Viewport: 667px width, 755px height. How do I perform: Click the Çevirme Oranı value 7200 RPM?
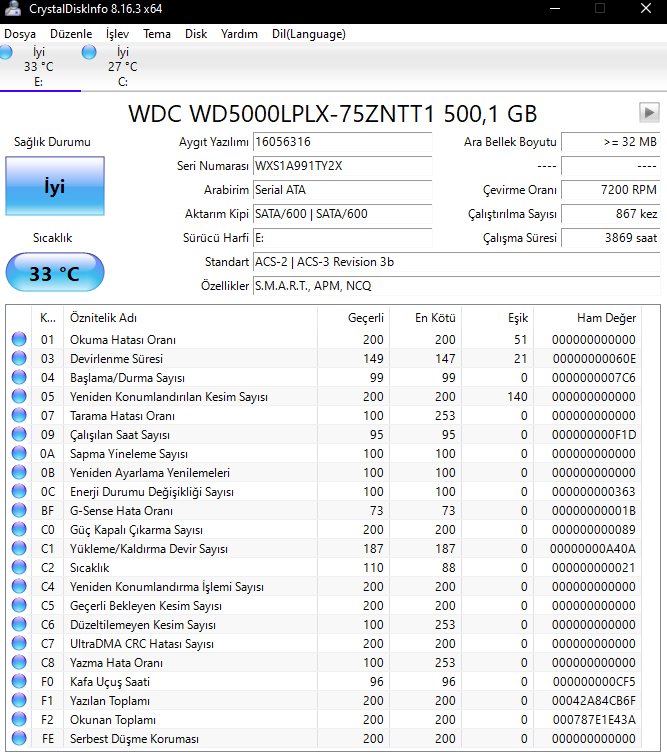click(611, 190)
